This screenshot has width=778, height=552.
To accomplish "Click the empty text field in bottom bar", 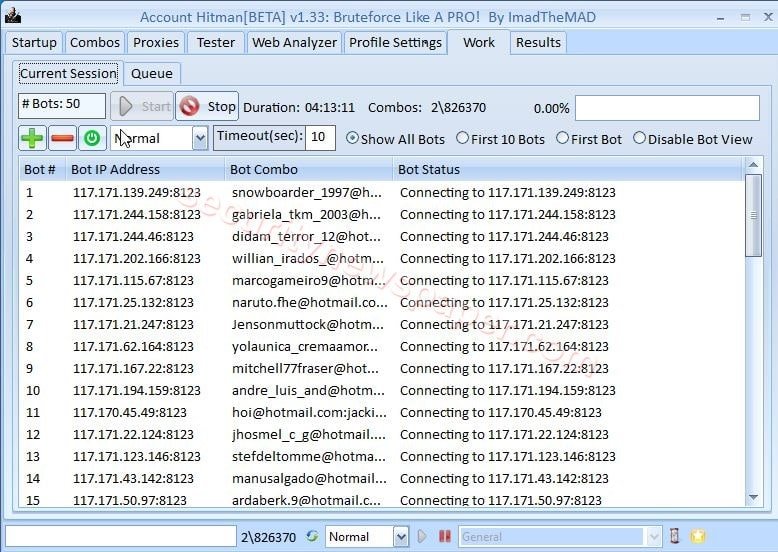I will pos(121,536).
